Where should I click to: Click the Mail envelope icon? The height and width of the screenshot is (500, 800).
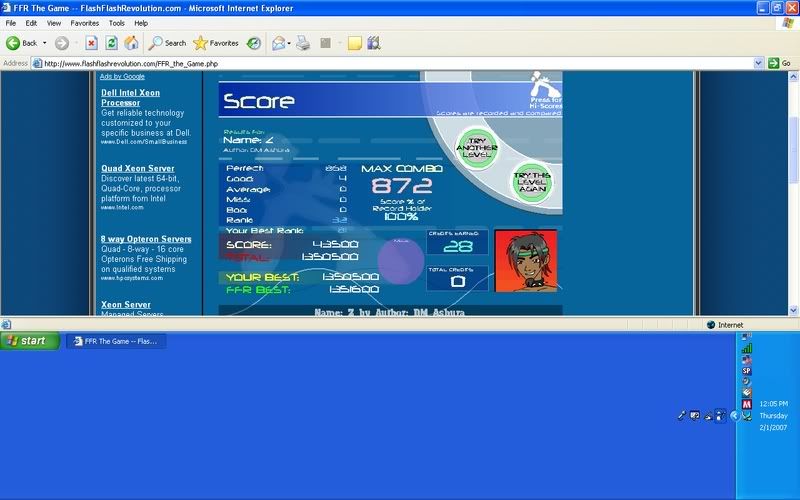pos(278,43)
